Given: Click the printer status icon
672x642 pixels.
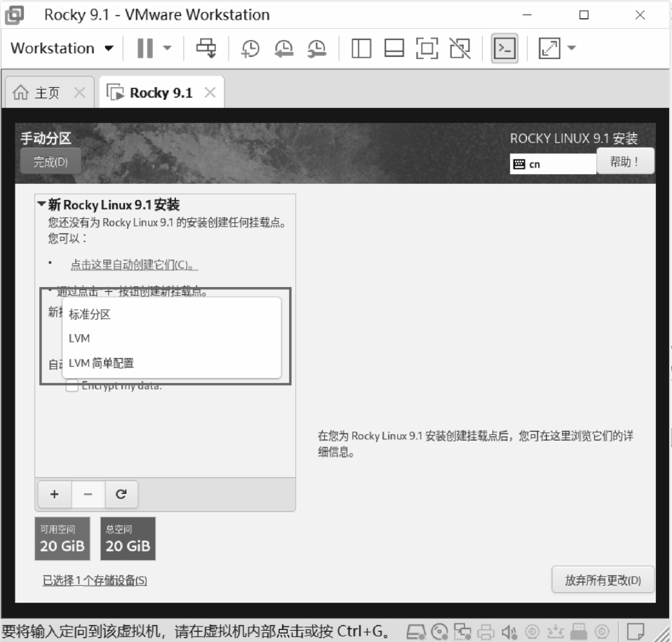Looking at the screenshot, I should pos(486,631).
